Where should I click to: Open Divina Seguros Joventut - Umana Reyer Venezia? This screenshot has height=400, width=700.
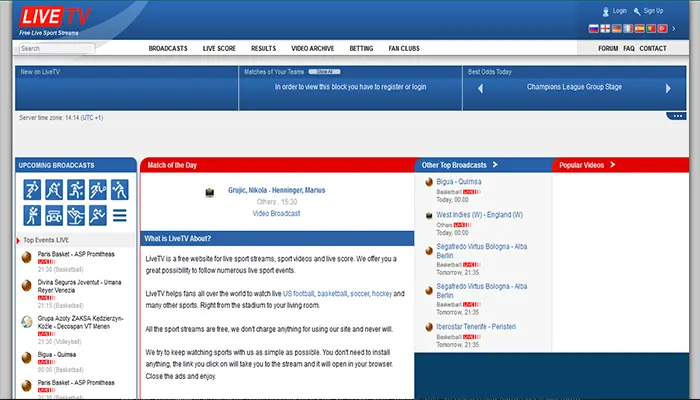pyautogui.click(x=79, y=286)
